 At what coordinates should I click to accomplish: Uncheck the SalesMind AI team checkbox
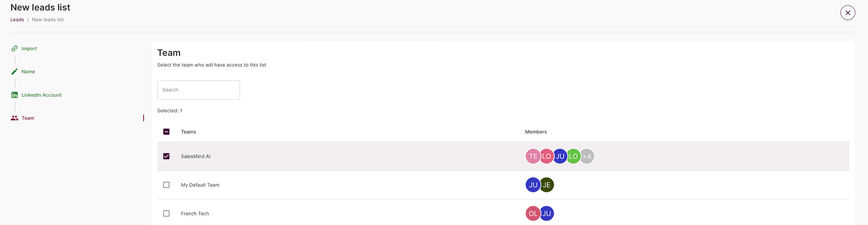pyautogui.click(x=166, y=156)
